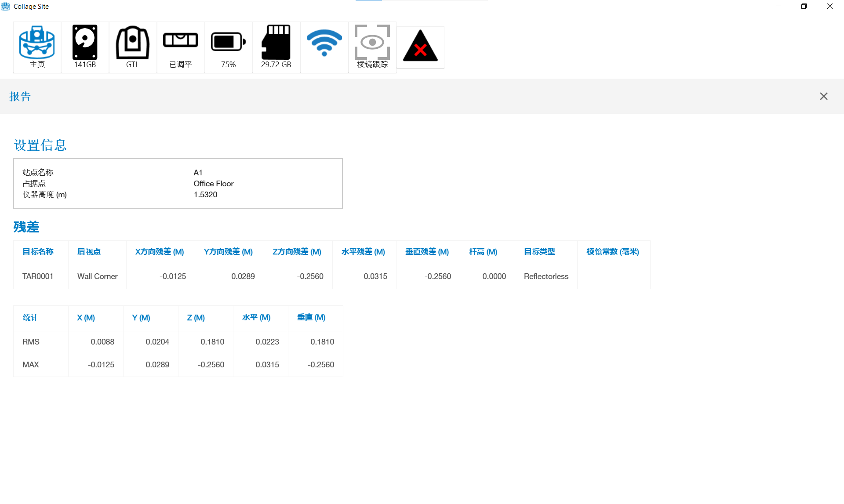Click the Office Floor occupied point value
The height and width of the screenshot is (504, 844).
pyautogui.click(x=213, y=184)
